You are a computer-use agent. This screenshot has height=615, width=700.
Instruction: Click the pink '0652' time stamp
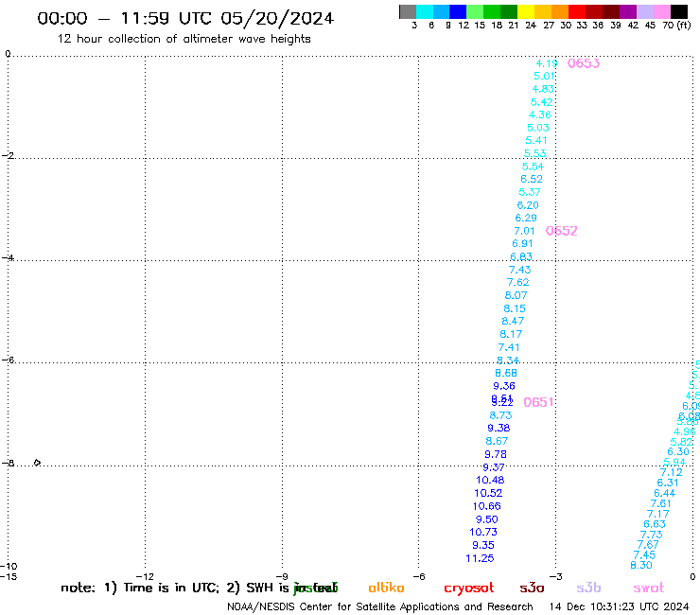coord(562,231)
